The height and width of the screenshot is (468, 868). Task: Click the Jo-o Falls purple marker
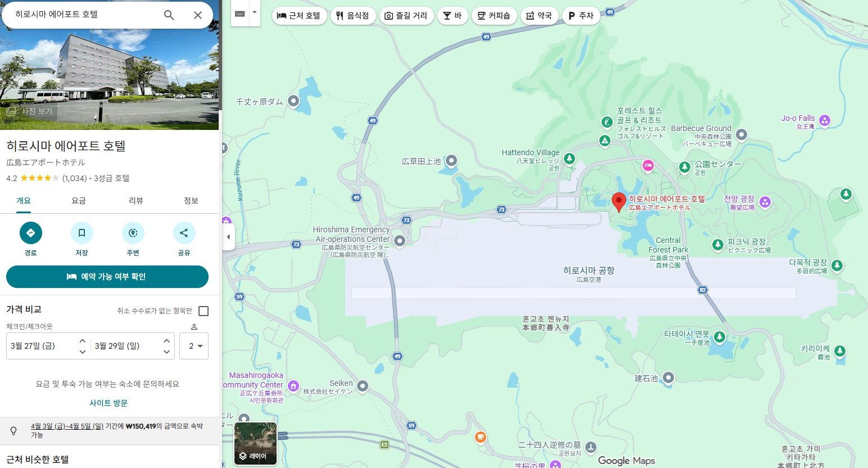coord(825,120)
